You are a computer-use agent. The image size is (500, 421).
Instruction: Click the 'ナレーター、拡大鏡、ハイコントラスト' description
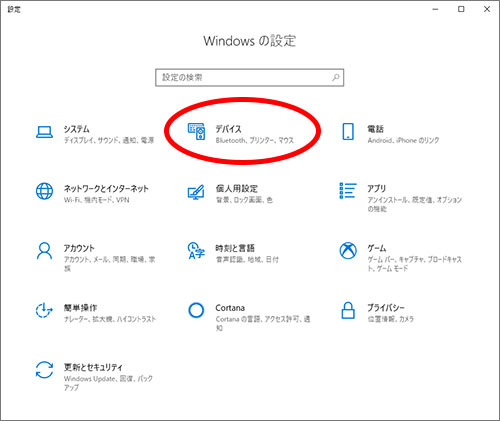click(x=110, y=319)
